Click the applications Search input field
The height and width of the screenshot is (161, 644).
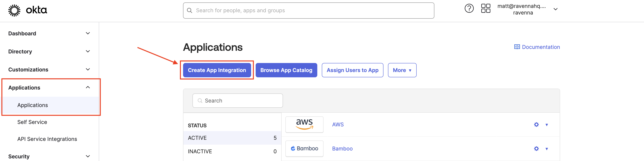coord(238,101)
